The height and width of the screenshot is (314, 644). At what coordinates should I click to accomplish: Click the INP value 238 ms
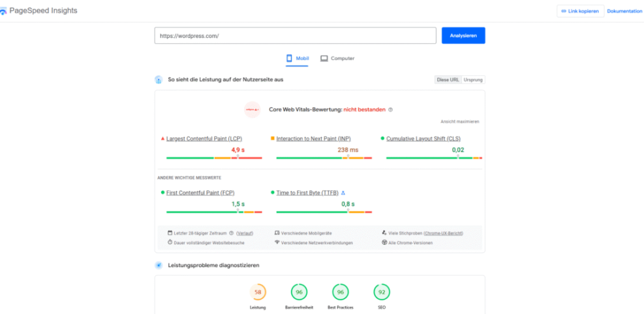(348, 149)
